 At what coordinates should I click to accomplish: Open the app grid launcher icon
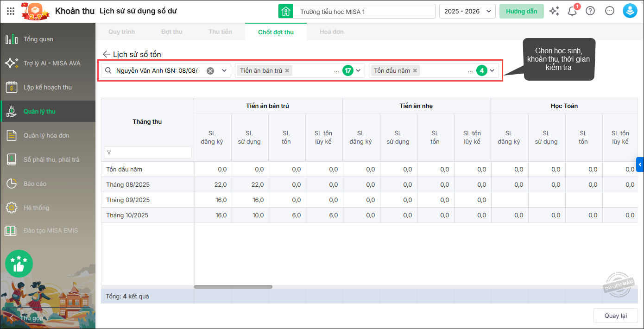coord(11,11)
